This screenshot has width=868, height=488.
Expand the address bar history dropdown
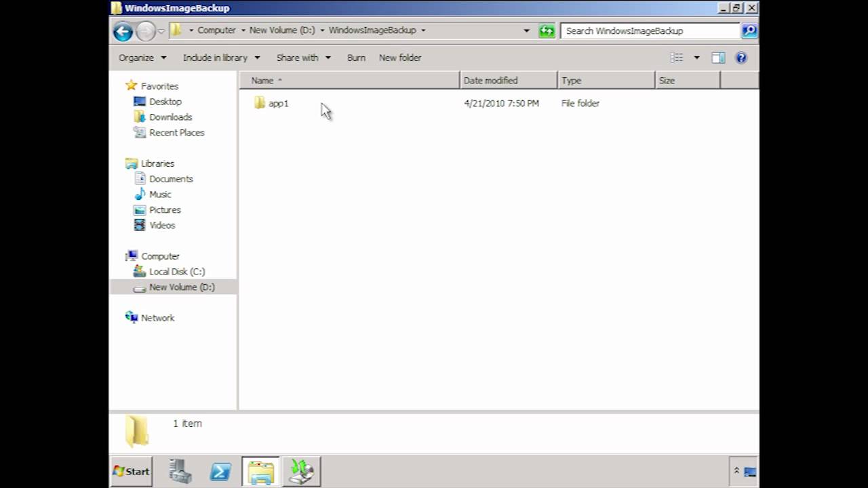526,30
